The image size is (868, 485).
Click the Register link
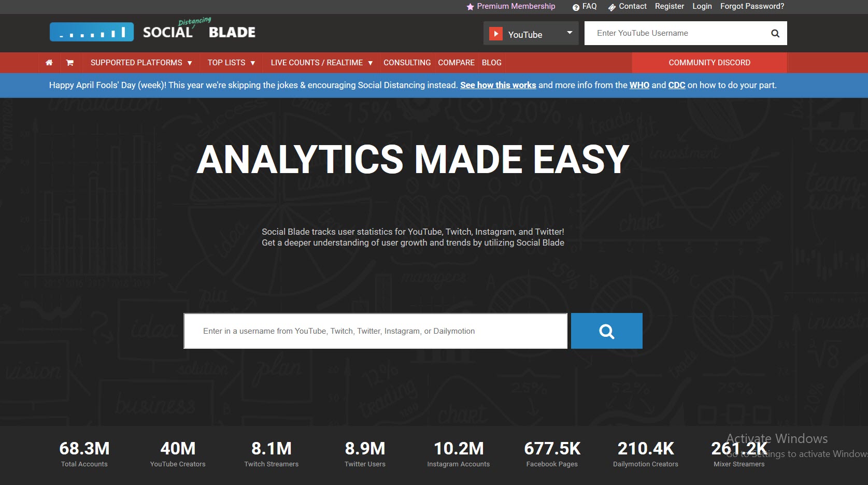pyautogui.click(x=670, y=6)
